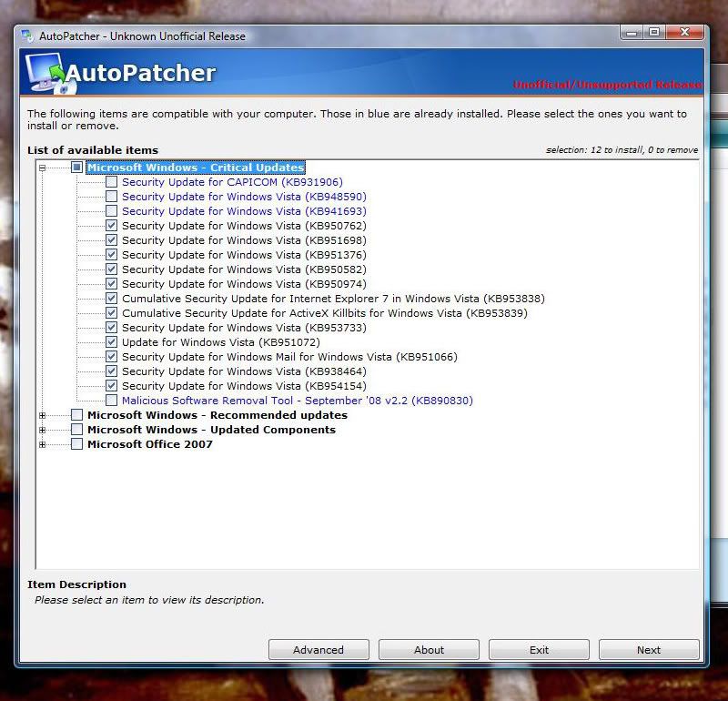Expand the Recommended updates tree node
Image resolution: width=728 pixels, height=701 pixels.
tap(42, 415)
